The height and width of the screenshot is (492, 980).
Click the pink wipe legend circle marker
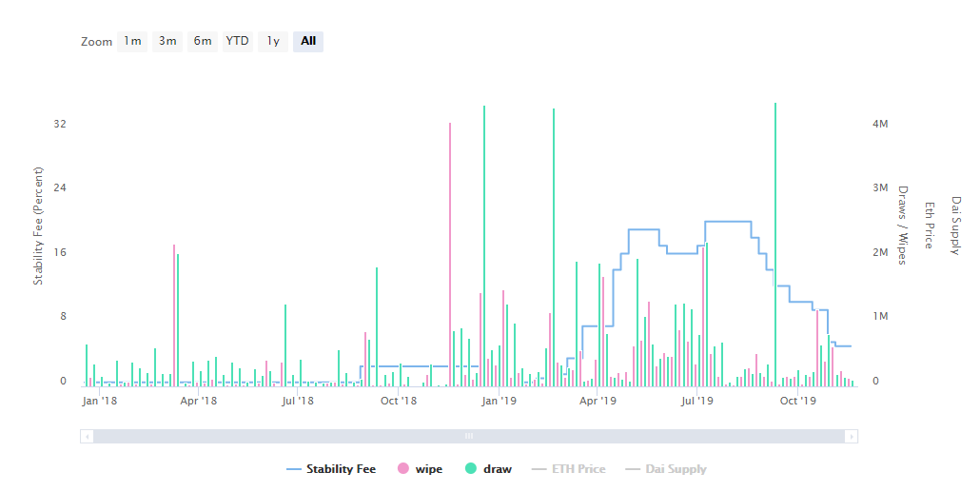[402, 469]
